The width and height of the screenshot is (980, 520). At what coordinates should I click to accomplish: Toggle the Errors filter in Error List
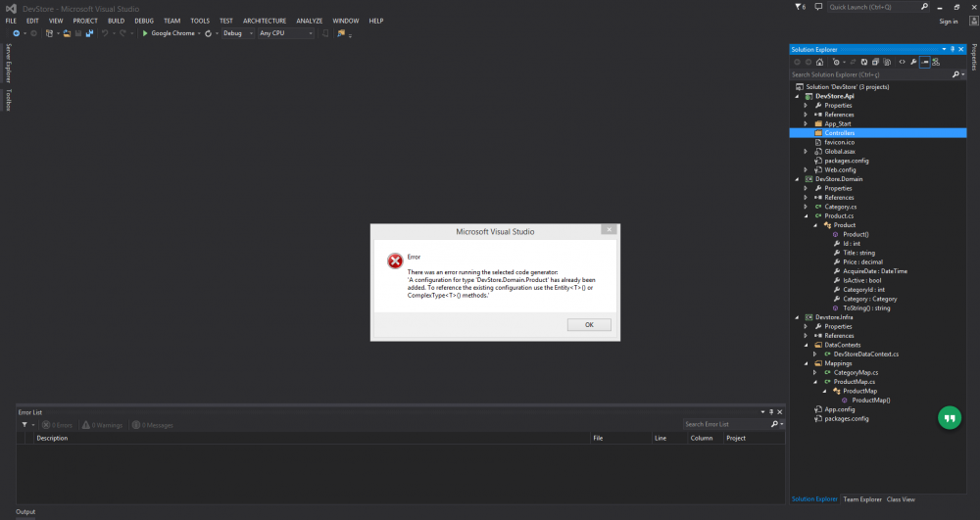(x=57, y=425)
